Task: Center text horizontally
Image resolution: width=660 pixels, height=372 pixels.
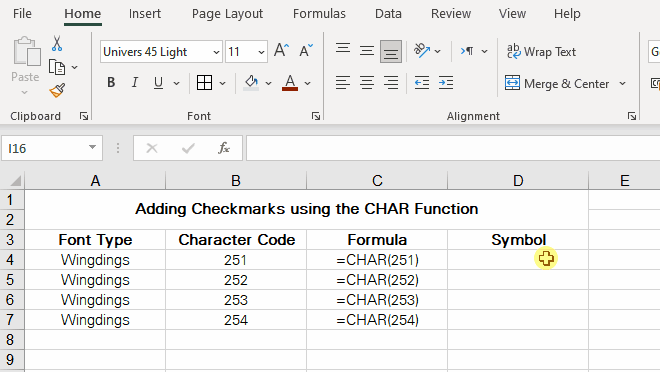Action: pos(367,83)
